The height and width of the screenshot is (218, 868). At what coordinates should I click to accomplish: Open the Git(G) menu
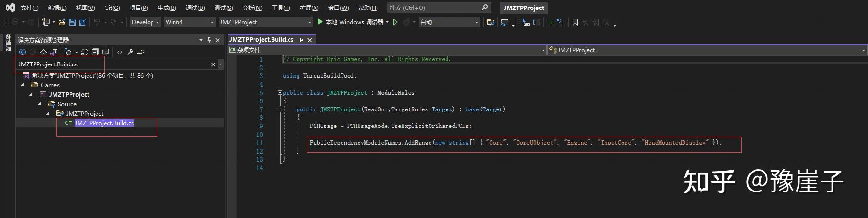[112, 8]
